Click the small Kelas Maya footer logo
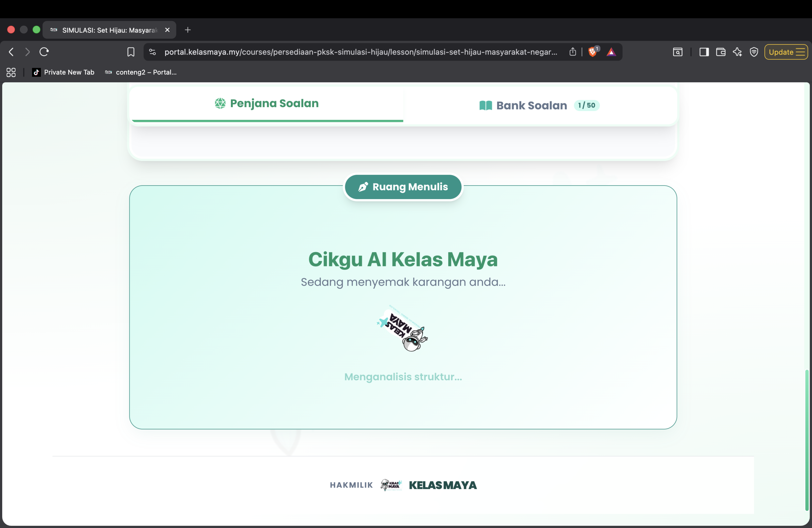Screen dimensions: 812x528 click(x=391, y=485)
